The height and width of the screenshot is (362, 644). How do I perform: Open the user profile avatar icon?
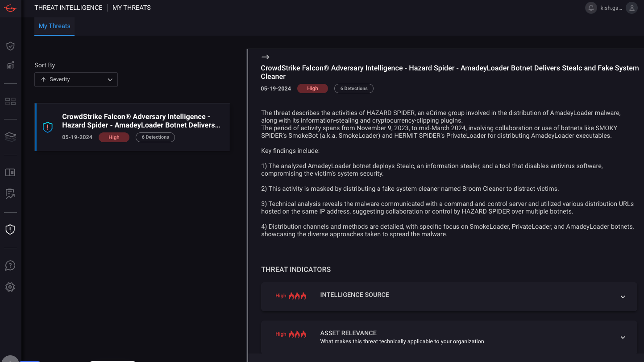(631, 8)
